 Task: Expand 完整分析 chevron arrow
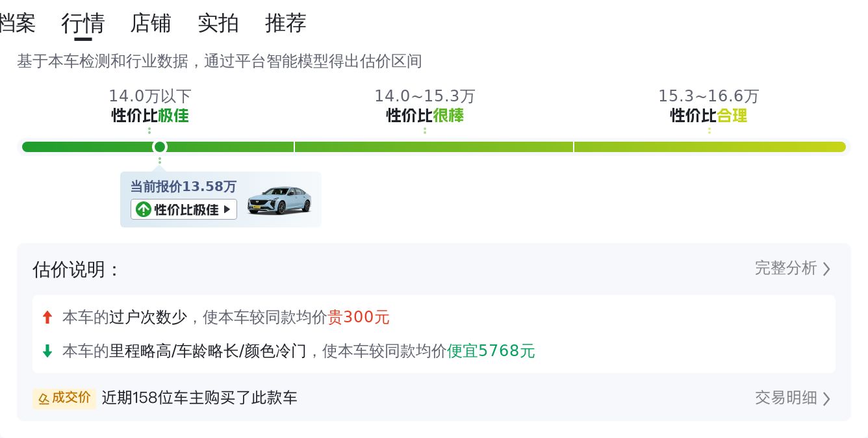(x=826, y=268)
